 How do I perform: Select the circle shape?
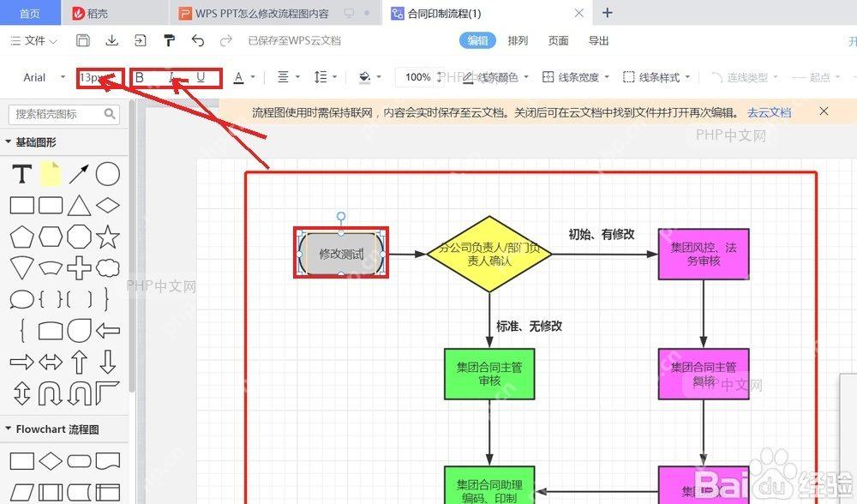click(x=108, y=174)
